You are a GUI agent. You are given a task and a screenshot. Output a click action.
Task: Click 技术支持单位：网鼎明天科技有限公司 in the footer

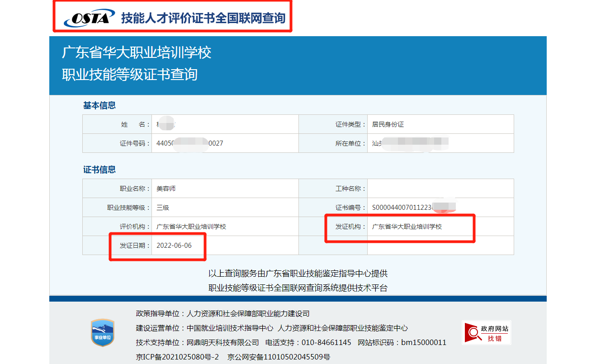click(x=198, y=342)
